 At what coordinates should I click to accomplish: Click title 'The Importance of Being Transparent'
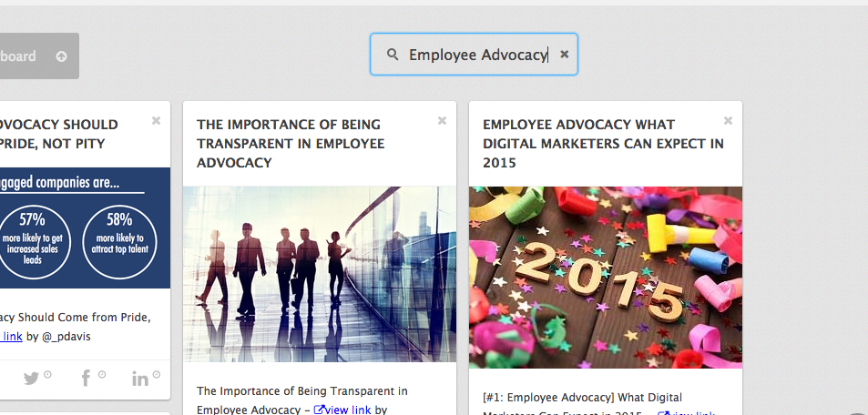point(290,143)
